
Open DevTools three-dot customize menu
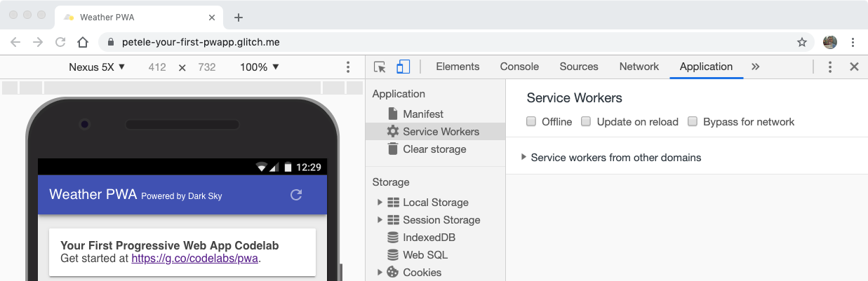pos(830,67)
